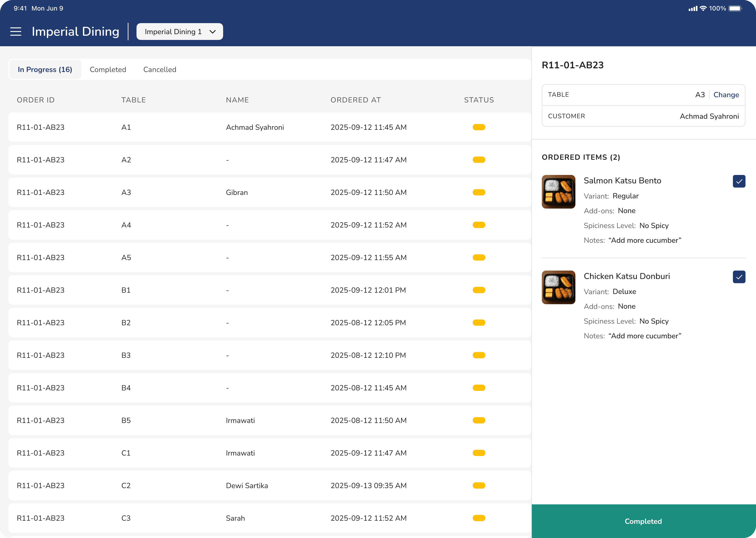Click the Change table link
This screenshot has height=538, width=756.
[726, 95]
